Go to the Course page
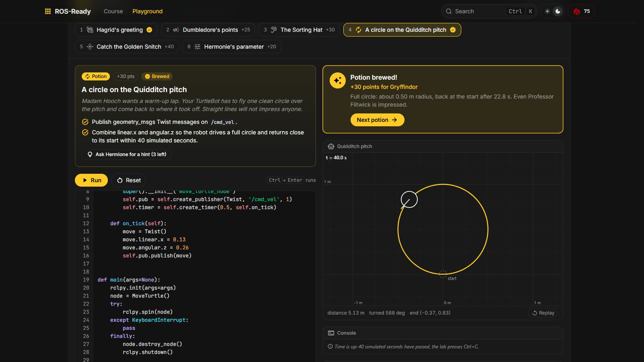The image size is (644, 362). coord(114,11)
